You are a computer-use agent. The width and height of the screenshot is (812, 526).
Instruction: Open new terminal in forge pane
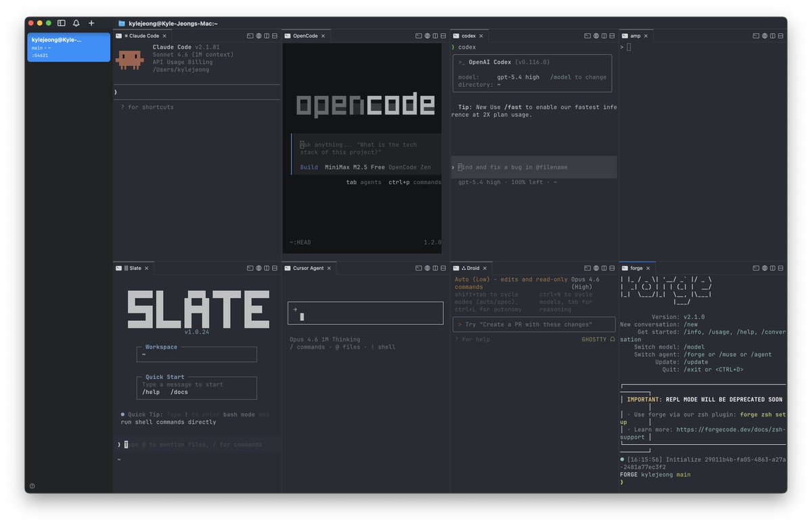[756, 268]
